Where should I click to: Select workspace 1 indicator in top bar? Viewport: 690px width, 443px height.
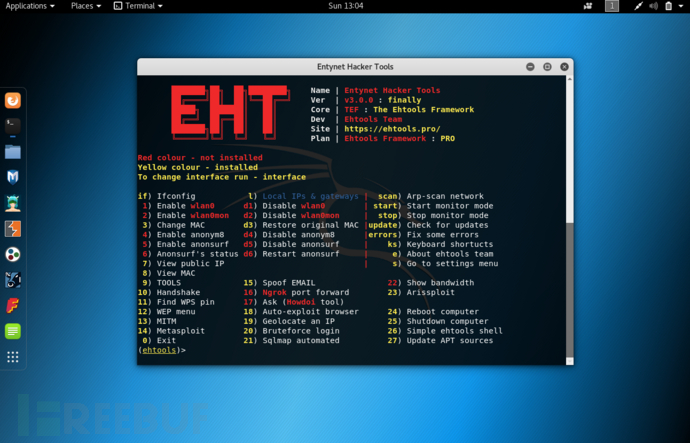[612, 6]
